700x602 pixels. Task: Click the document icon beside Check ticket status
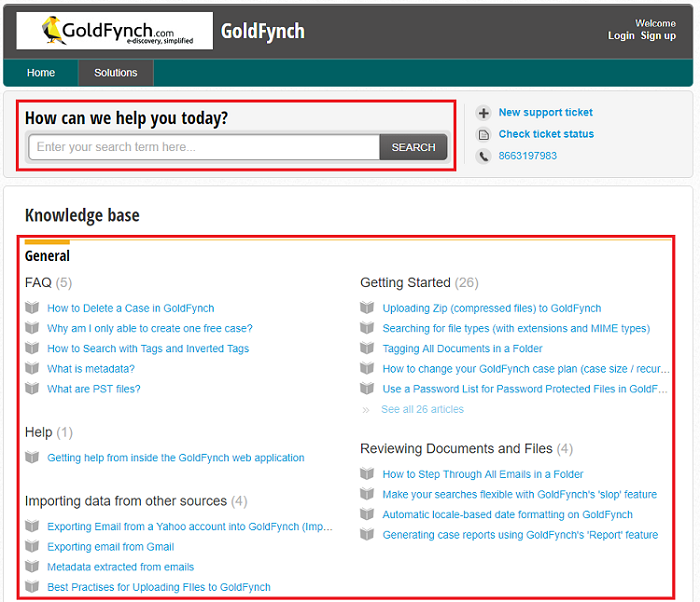point(483,134)
